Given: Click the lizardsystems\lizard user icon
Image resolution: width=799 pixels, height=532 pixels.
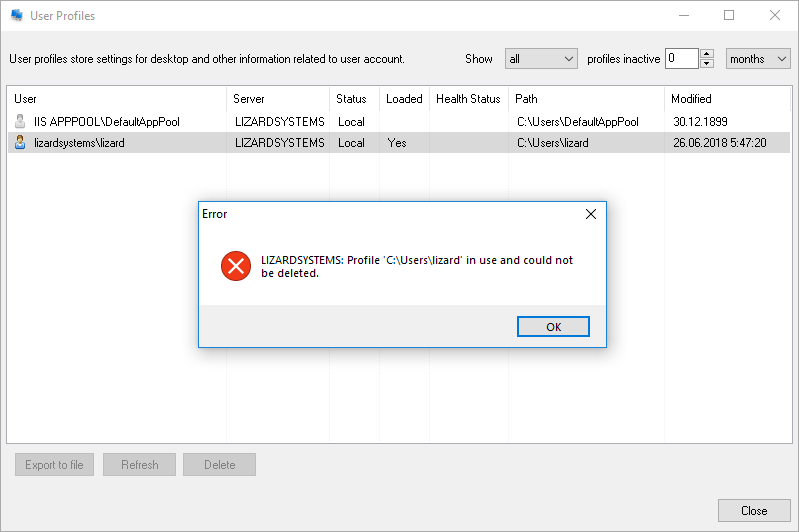Looking at the screenshot, I should pyautogui.click(x=20, y=143).
